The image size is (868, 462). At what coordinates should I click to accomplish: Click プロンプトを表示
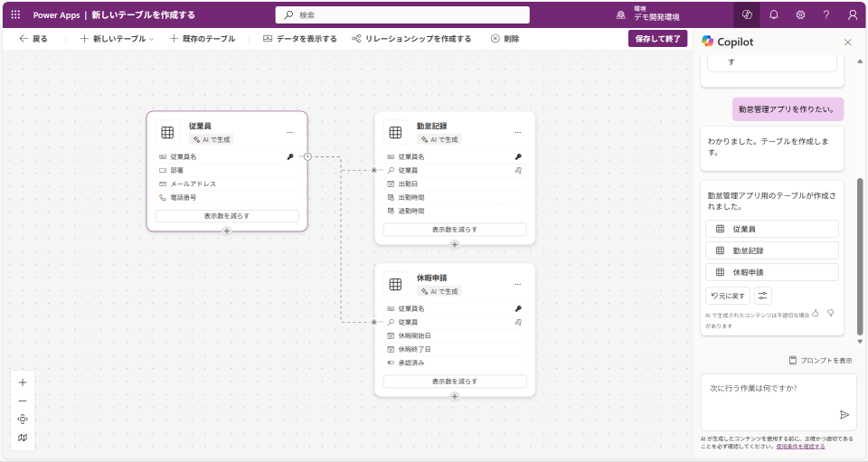(820, 360)
